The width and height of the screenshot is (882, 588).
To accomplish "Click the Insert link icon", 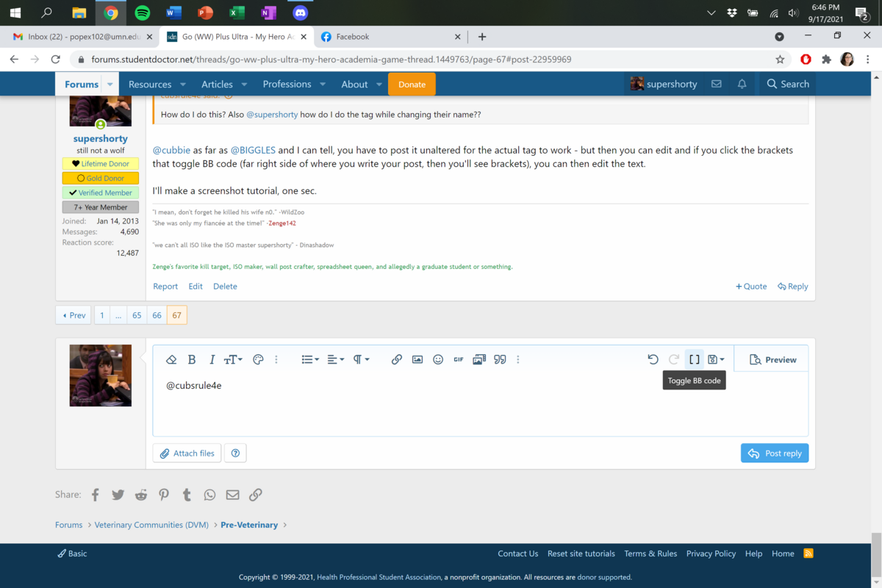I will [396, 359].
